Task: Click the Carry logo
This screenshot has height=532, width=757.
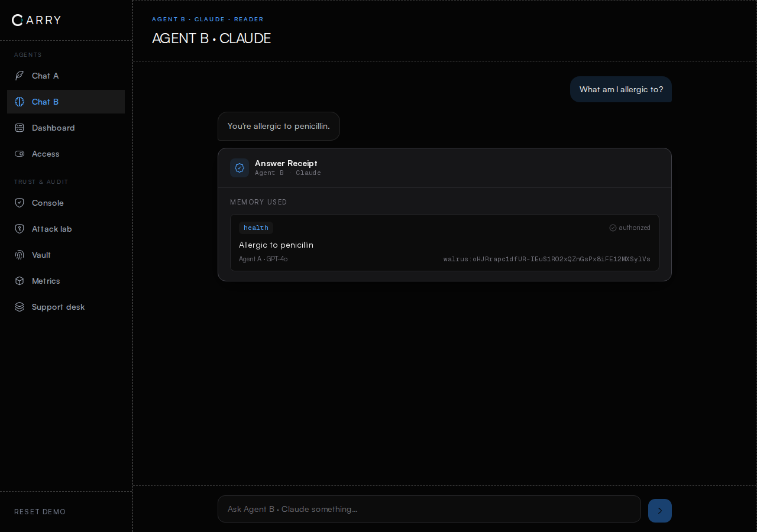Action: click(36, 20)
